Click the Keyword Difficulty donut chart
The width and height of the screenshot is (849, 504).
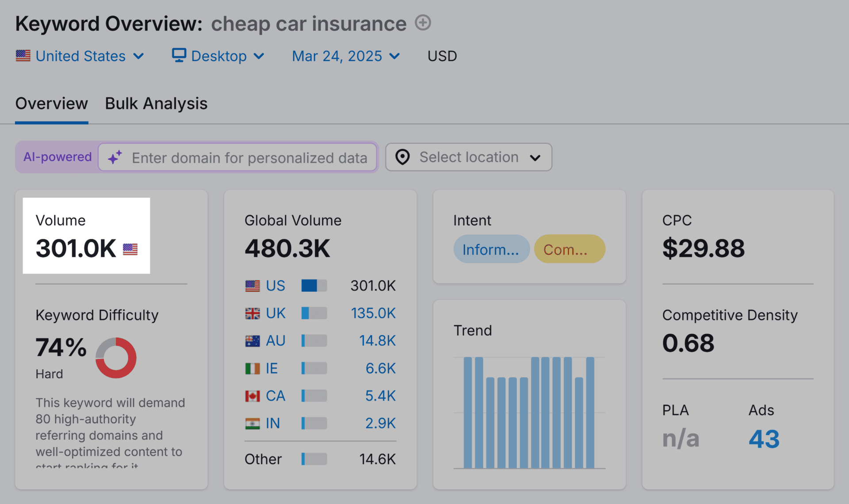pos(116,358)
